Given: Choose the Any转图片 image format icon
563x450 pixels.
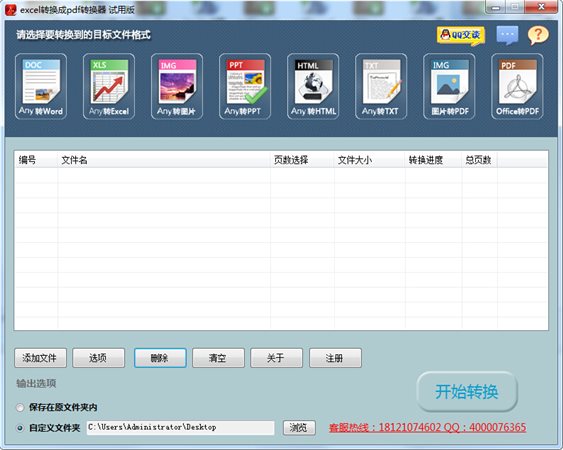Looking at the screenshot, I should point(177,87).
